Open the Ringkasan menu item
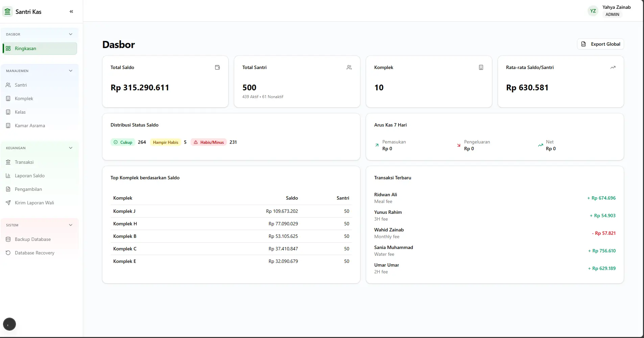 pyautogui.click(x=40, y=48)
